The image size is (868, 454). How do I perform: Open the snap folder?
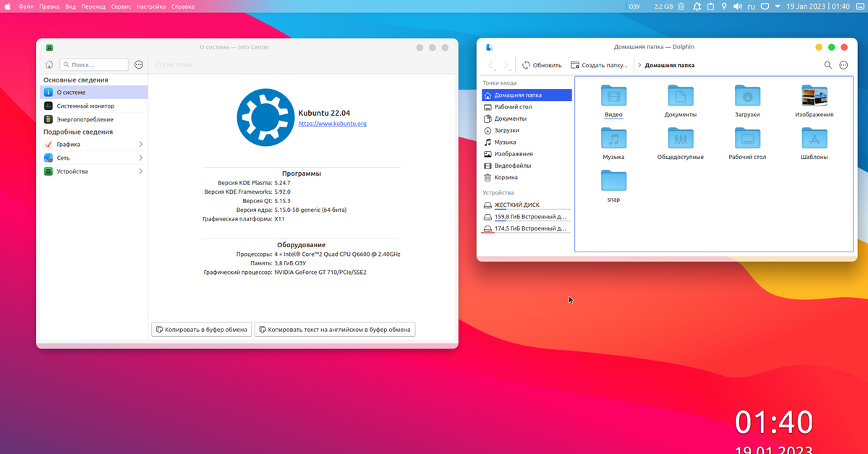click(x=613, y=181)
